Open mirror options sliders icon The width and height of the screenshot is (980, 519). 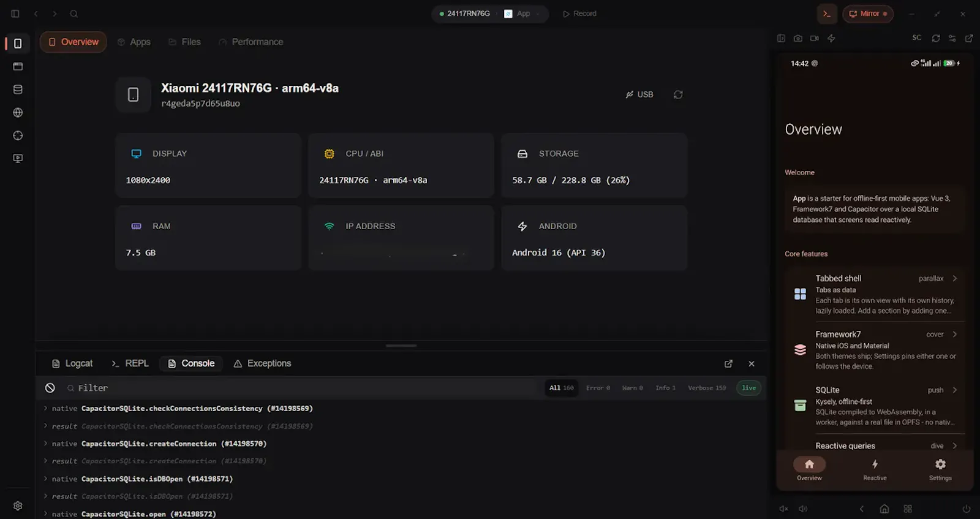pyautogui.click(x=952, y=38)
